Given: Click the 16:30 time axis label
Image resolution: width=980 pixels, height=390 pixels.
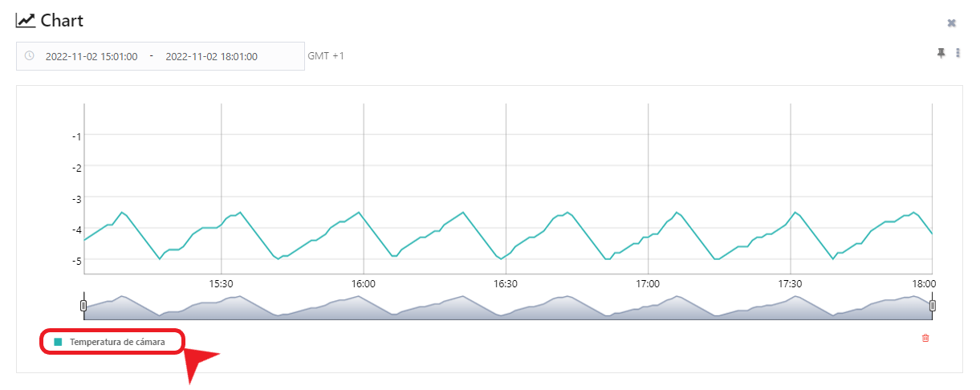Looking at the screenshot, I should 506,284.
